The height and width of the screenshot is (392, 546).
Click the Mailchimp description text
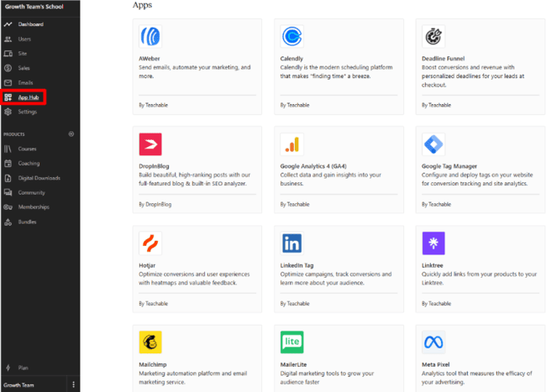coord(193,378)
